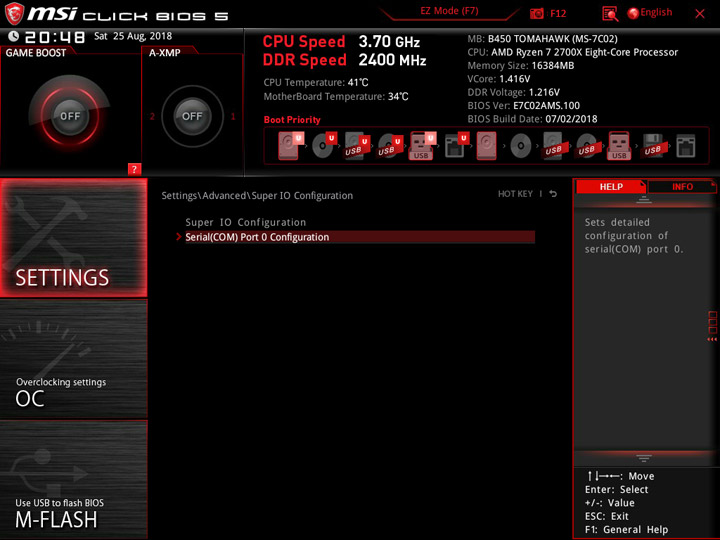
Task: Click the Settings\Advanced\Super IO Configuration breadcrumb
Action: click(257, 196)
